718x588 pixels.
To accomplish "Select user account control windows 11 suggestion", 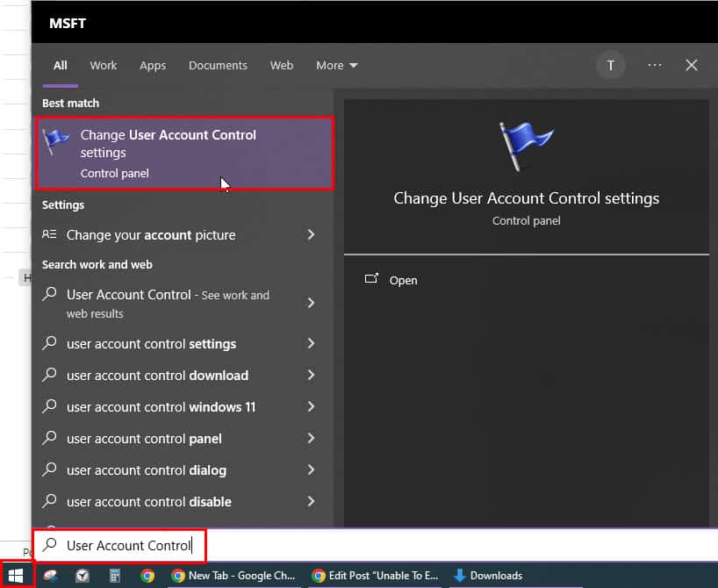I will [x=162, y=407].
